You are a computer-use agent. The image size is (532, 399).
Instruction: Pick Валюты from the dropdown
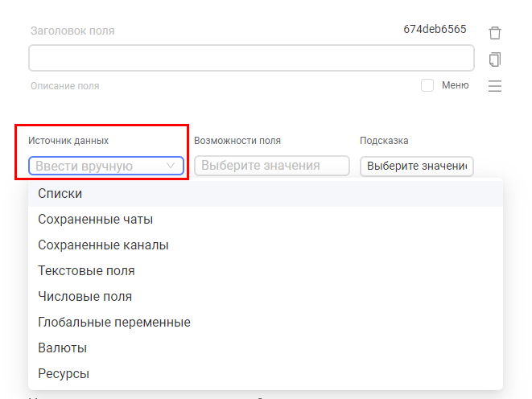[62, 348]
